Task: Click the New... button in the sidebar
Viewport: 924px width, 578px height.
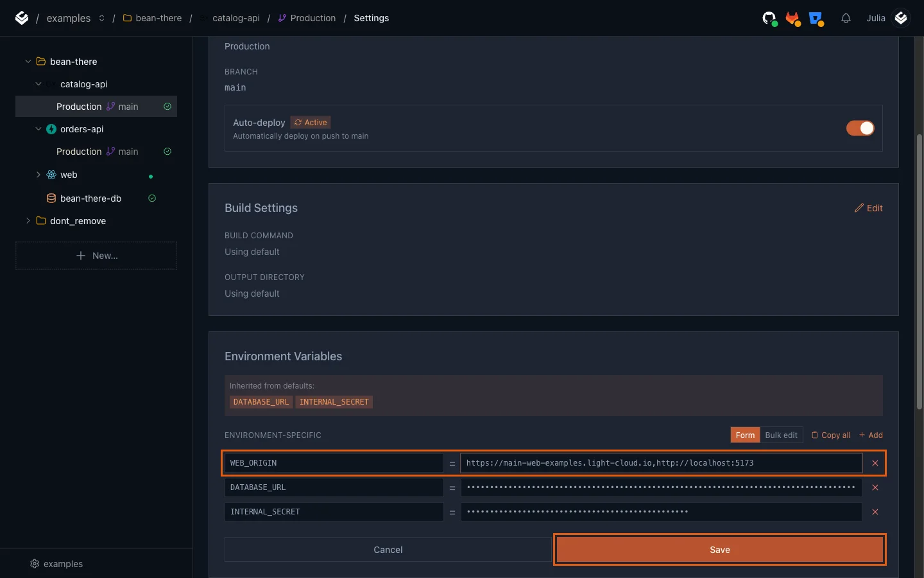Action: click(96, 256)
